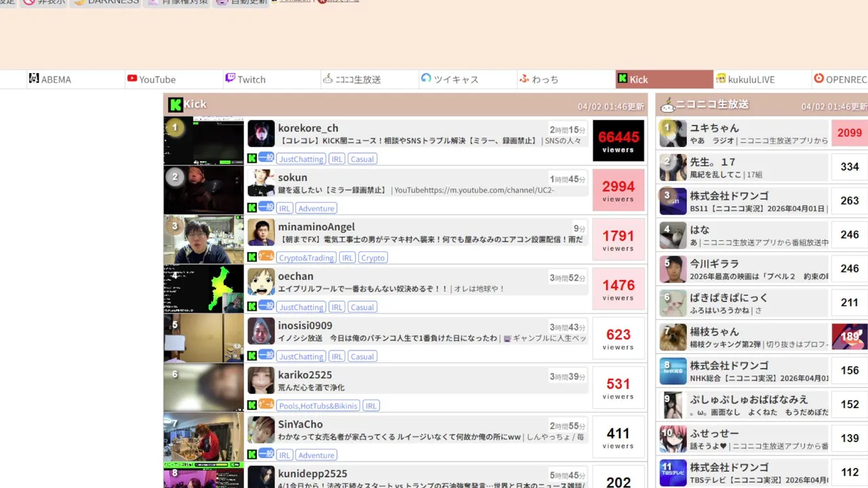The height and width of the screenshot is (488, 868).
Task: Open oechan stream thumbnail ranked 4
Action: coord(203,289)
